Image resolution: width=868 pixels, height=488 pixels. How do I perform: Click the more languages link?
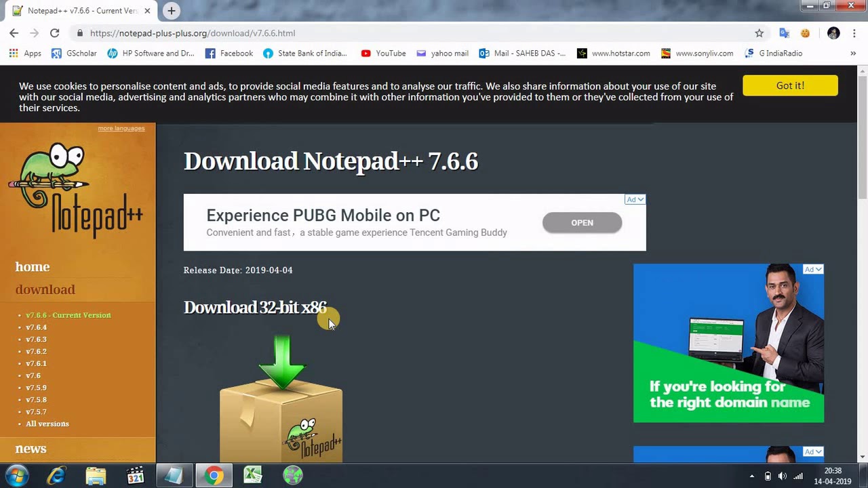pyautogui.click(x=121, y=128)
